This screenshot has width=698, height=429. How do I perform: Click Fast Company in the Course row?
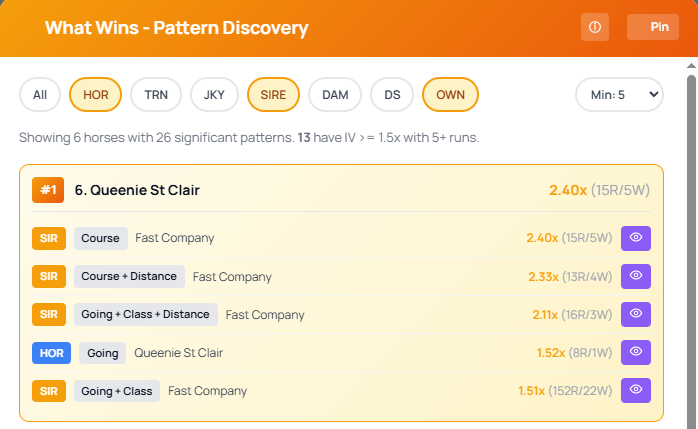174,238
